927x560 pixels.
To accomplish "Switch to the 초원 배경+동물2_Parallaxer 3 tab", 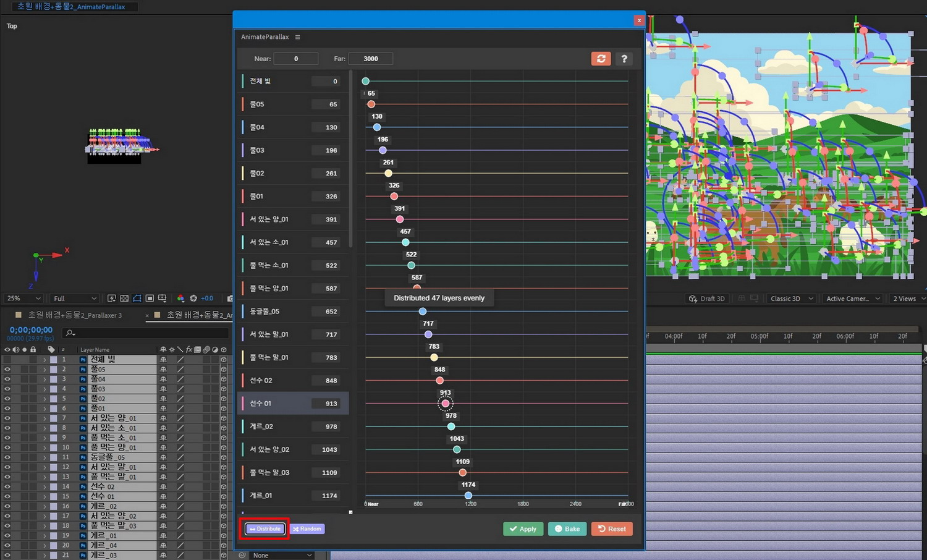I will coord(75,315).
